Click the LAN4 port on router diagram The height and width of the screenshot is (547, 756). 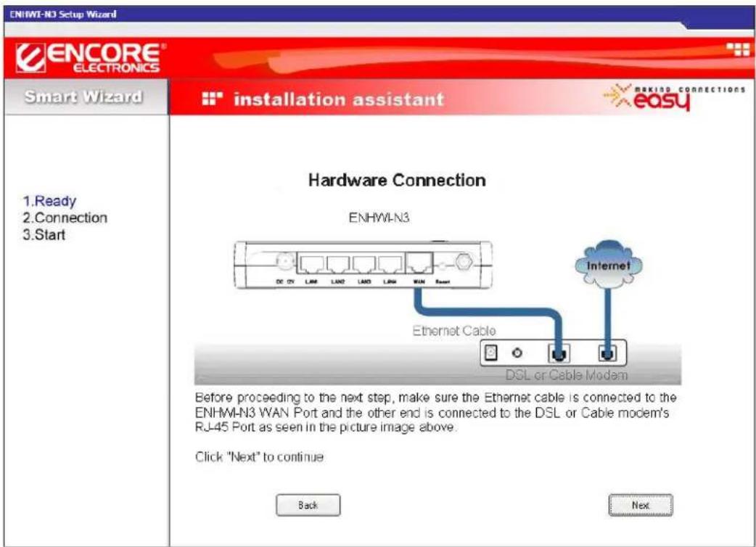click(390, 264)
